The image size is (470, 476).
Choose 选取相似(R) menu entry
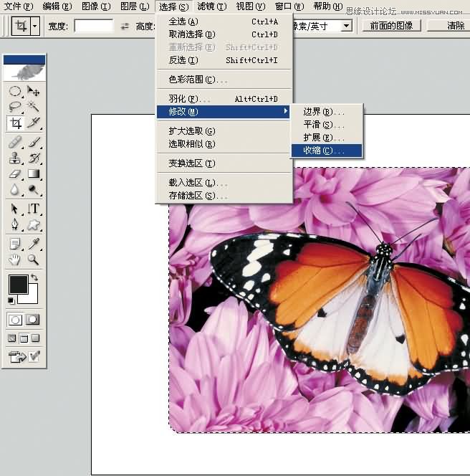point(224,143)
